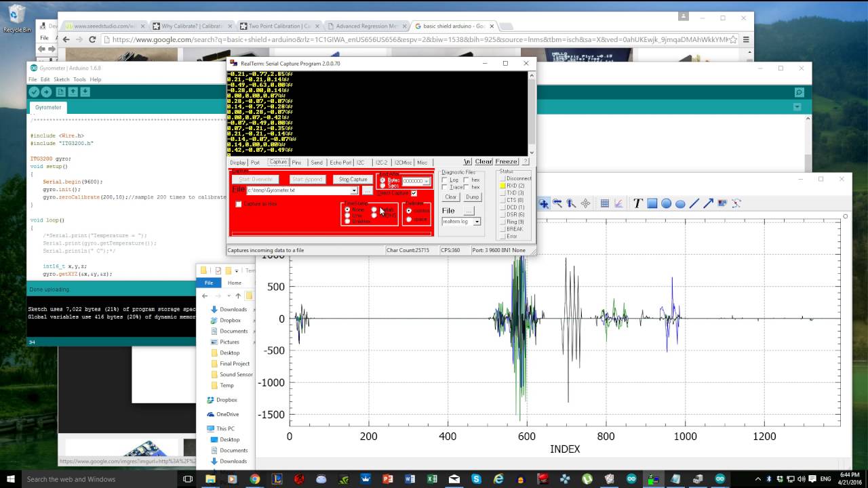Open the Sketch menu in Arduino

(62, 79)
